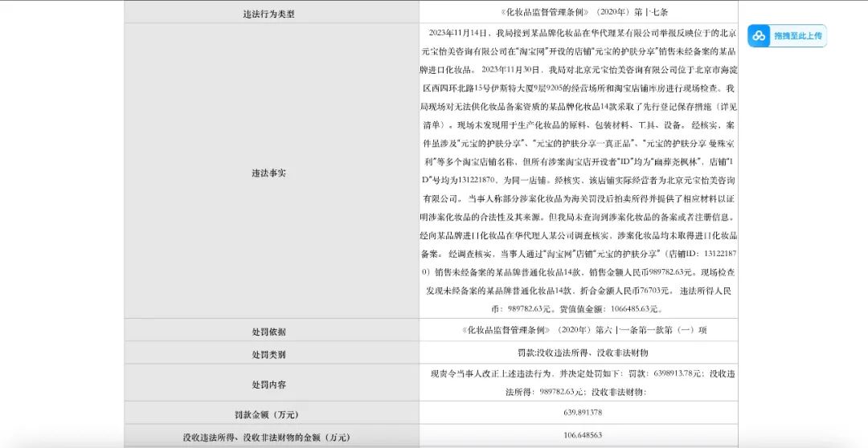
Task: Click the text 货值金额:1066485.63元
Action: tap(611, 309)
